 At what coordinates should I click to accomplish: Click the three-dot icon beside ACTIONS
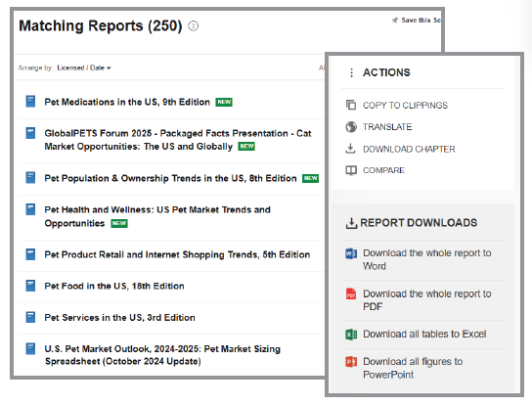(351, 72)
